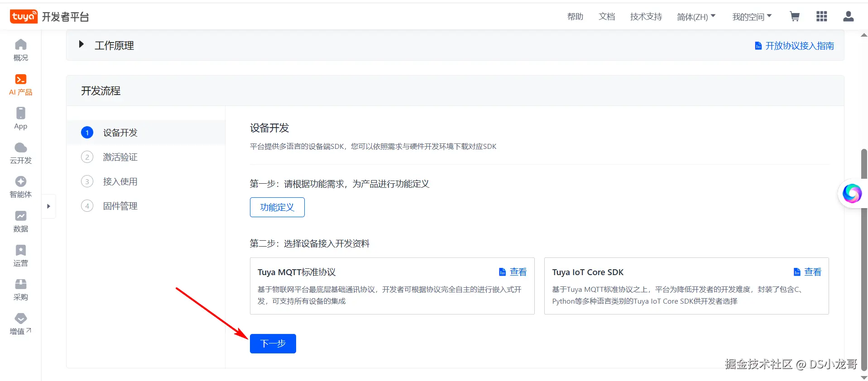This screenshot has height=381, width=868.
Task: Select step 3 接入使用
Action: pyautogui.click(x=146, y=181)
